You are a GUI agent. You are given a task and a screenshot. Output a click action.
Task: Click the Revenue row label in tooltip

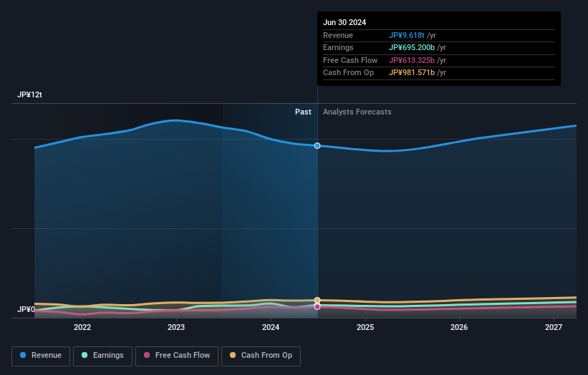(338, 35)
